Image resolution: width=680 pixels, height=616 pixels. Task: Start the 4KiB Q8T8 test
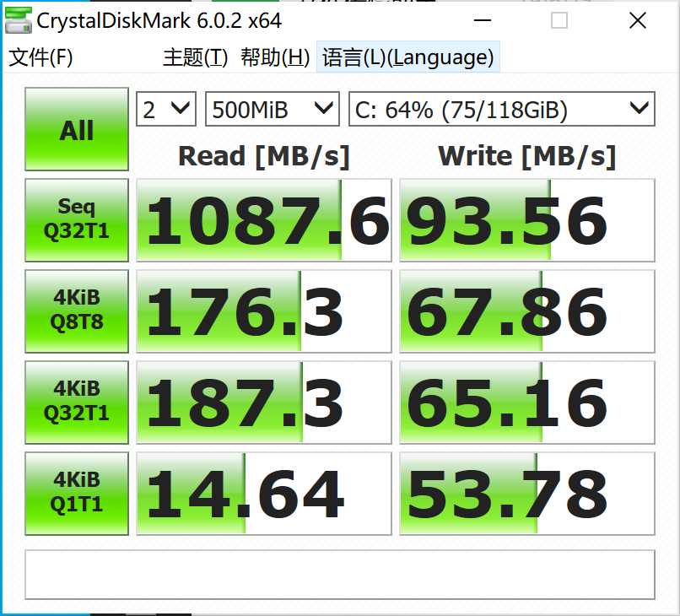pos(77,311)
